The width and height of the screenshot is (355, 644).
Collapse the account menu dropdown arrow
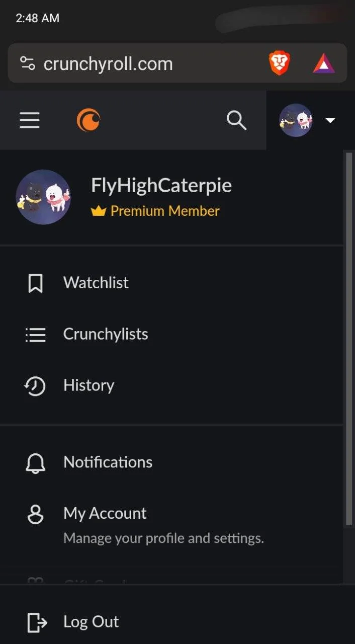pos(330,120)
